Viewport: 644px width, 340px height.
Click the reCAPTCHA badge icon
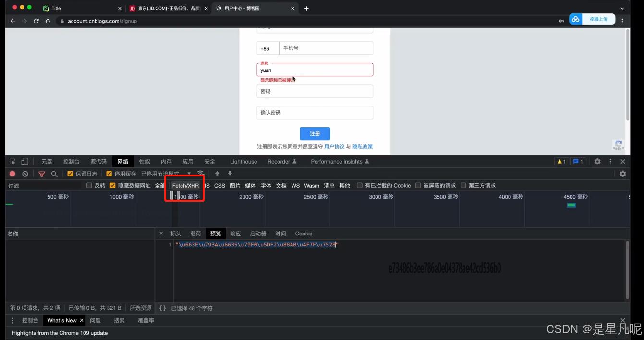(619, 145)
